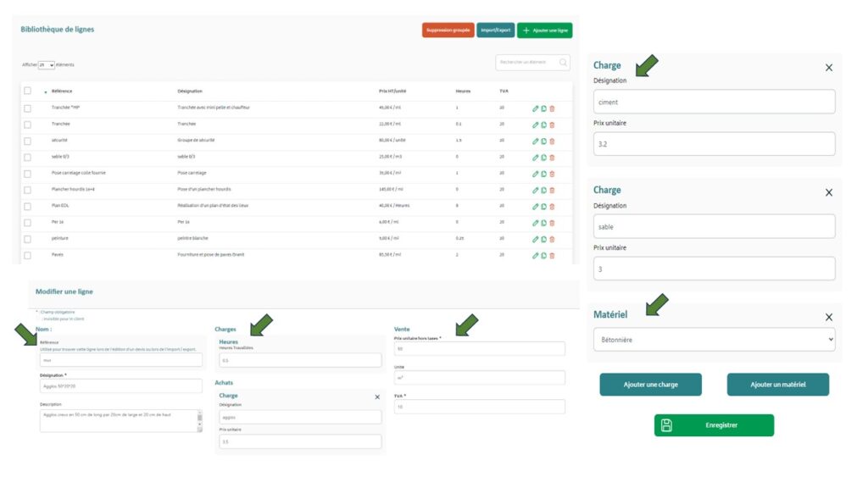The image size is (868, 488).
Task: Open the Plan EDL row for editing
Action: [x=536, y=207]
